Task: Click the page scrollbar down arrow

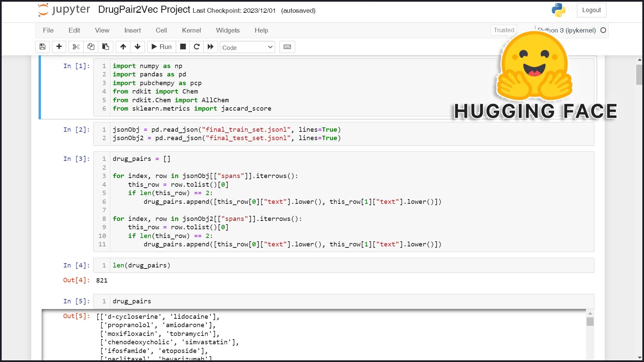Action: [x=639, y=358]
